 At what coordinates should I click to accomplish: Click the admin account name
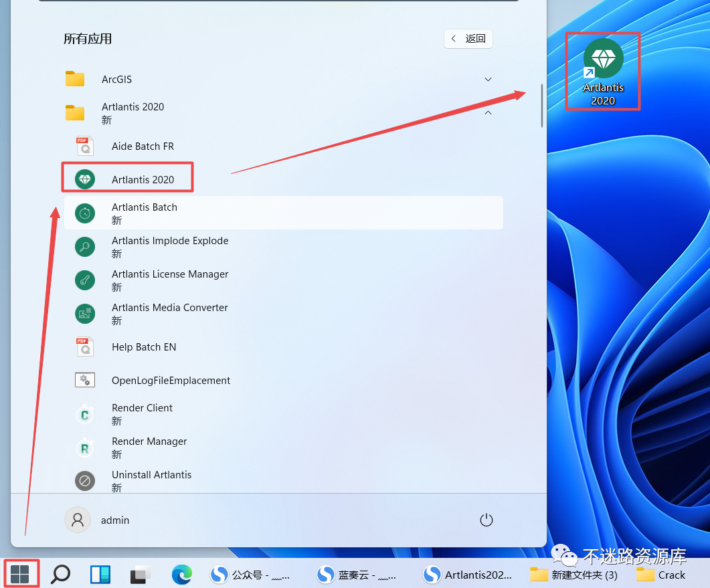(115, 520)
